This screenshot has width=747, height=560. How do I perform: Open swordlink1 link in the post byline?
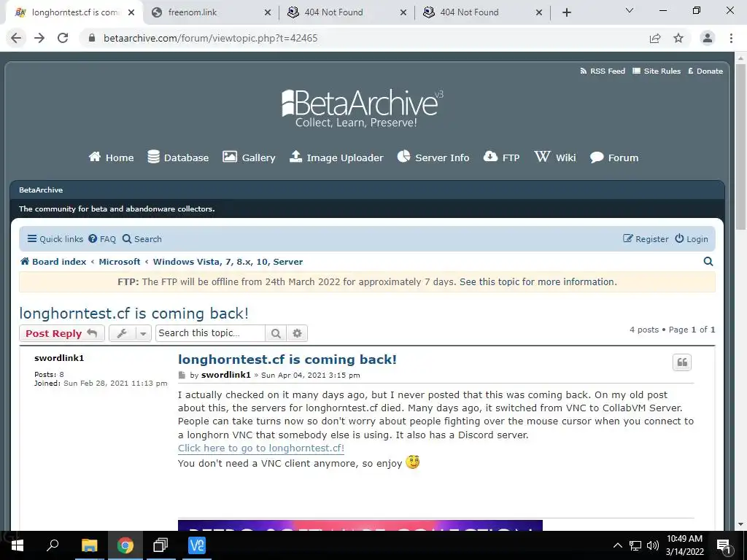point(226,376)
